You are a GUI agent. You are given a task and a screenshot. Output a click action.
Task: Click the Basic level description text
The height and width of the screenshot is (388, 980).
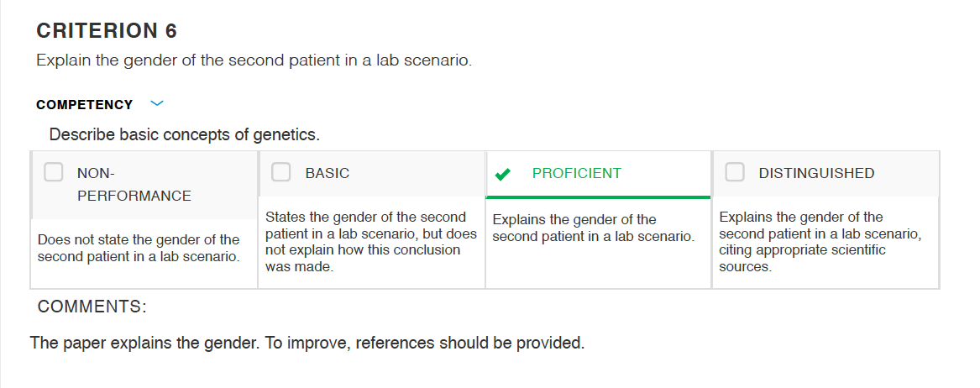click(370, 242)
